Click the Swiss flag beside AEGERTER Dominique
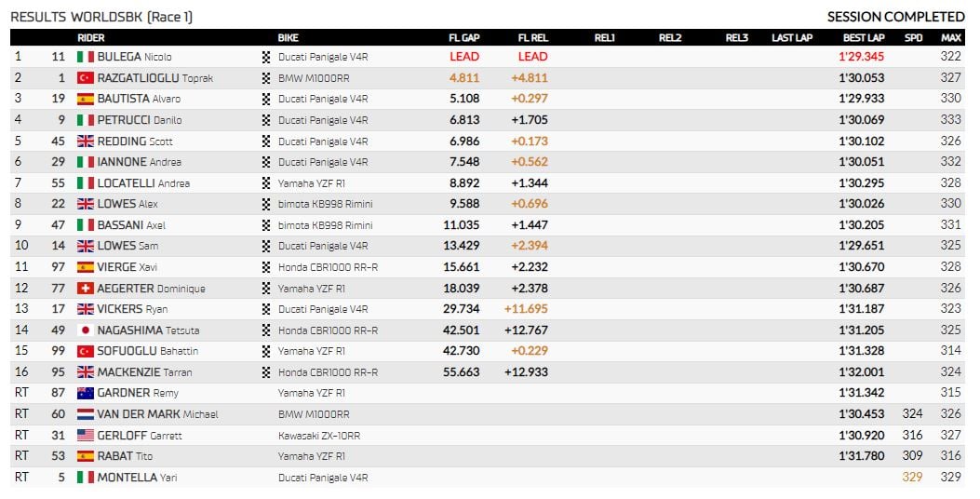Viewport: 980px width, 499px height. tap(86, 289)
